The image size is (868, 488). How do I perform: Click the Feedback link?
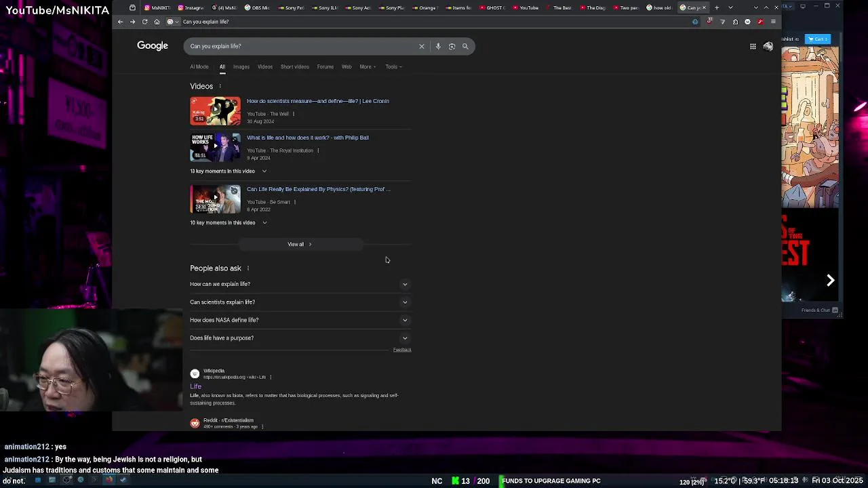(402, 350)
